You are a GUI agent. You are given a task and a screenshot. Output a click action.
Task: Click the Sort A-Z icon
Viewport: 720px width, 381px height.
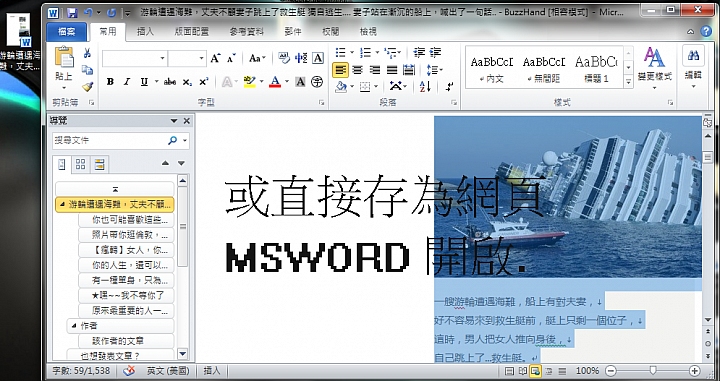click(425, 86)
